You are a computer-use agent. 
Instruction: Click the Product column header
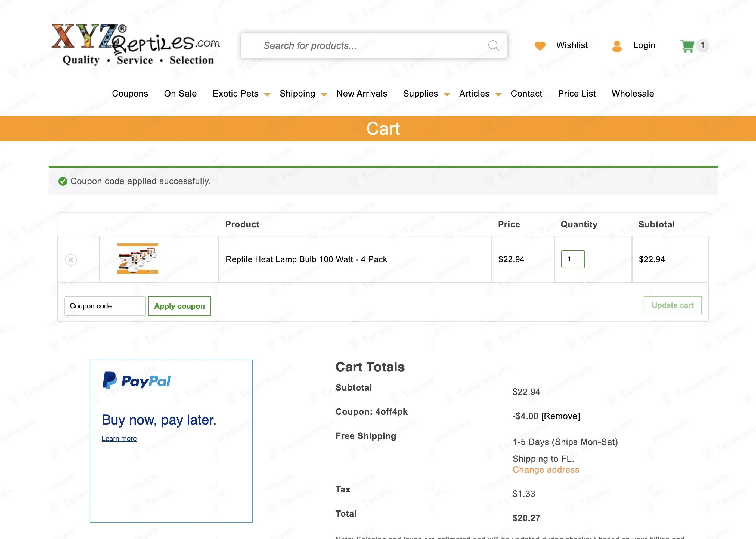[x=242, y=224]
